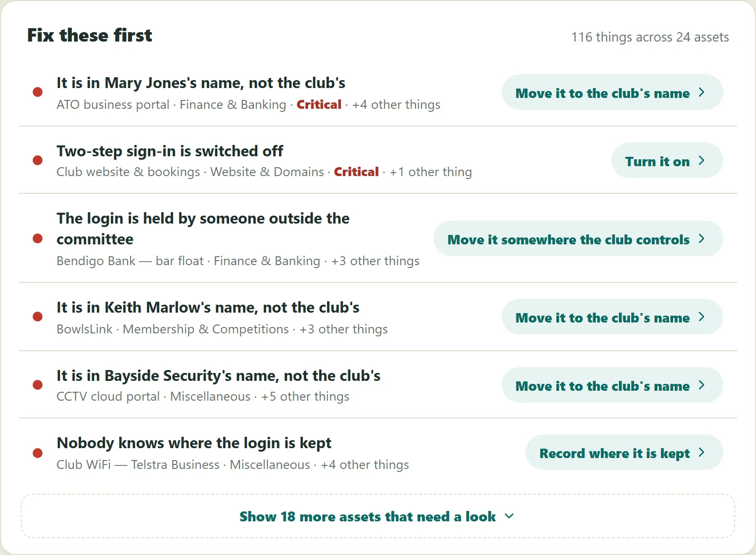Click chevron arrow on the Turn it on button
The image size is (756, 555).
point(702,161)
